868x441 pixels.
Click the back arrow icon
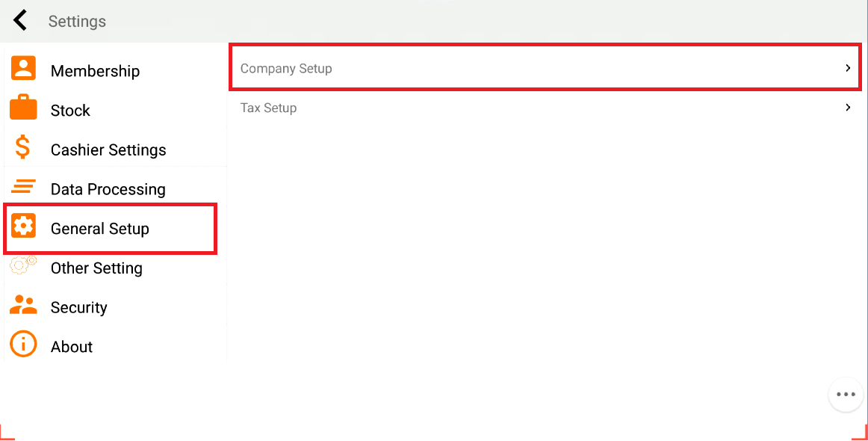coord(20,20)
